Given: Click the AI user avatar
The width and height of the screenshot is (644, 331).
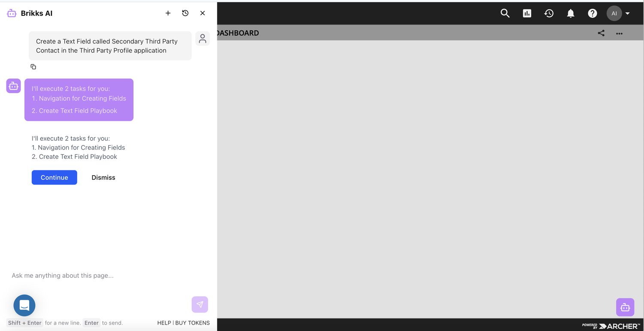Looking at the screenshot, I should tap(614, 13).
